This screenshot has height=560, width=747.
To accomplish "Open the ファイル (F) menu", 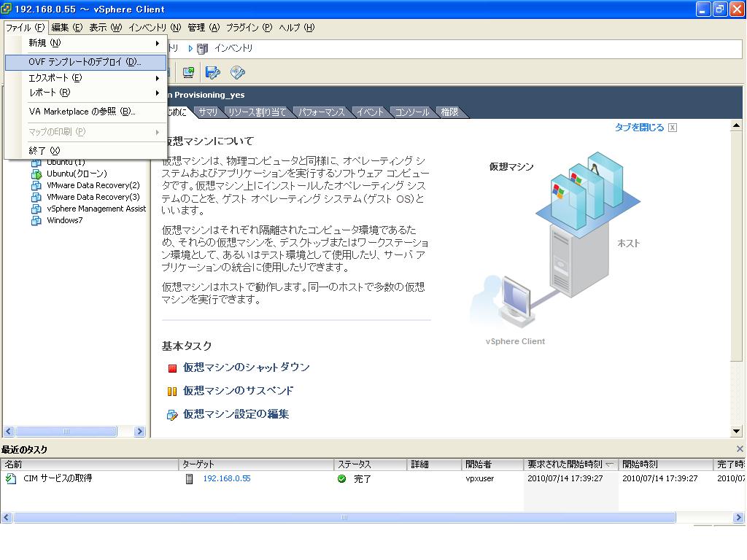I will point(26,28).
